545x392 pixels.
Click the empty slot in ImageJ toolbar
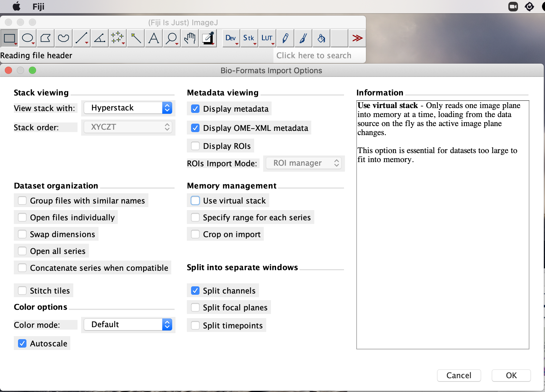point(339,38)
